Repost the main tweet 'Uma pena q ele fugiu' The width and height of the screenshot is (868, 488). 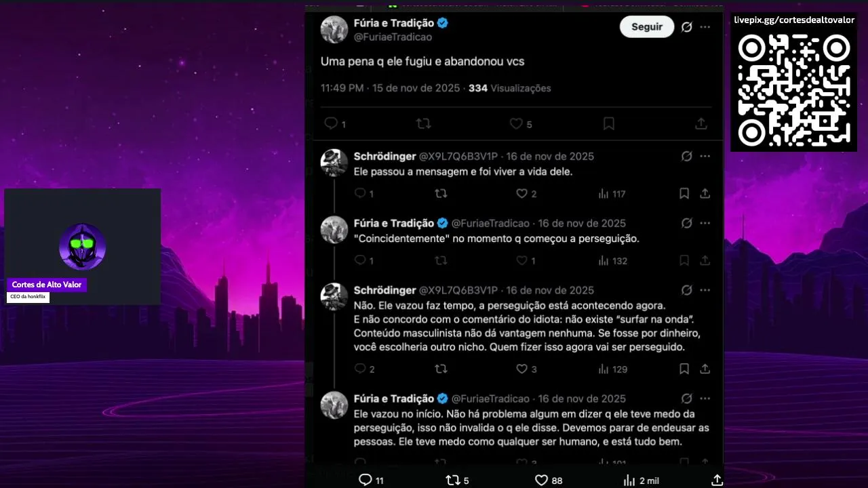tap(423, 124)
